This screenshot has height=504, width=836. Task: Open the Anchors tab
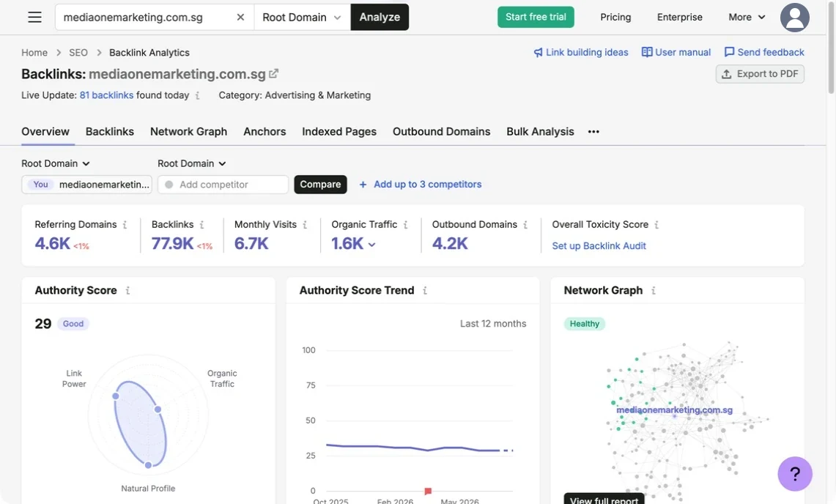pyautogui.click(x=265, y=132)
